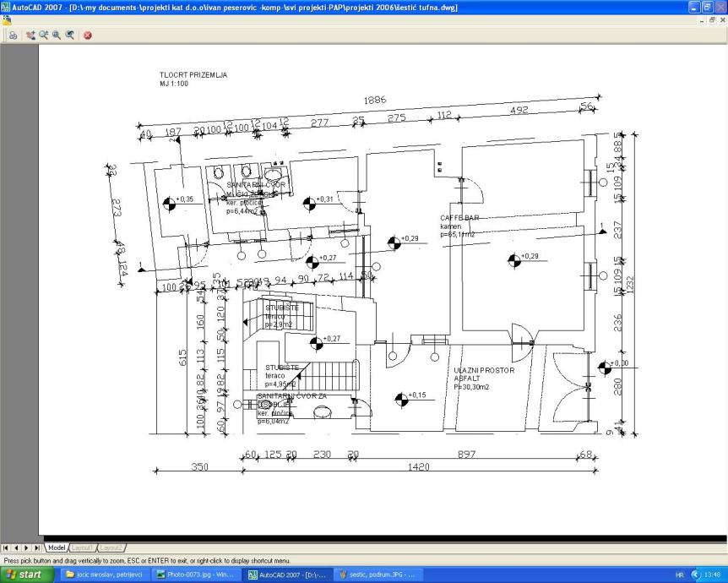728x583 pixels.
Task: Restore down the drawing document window
Action: coord(712,20)
